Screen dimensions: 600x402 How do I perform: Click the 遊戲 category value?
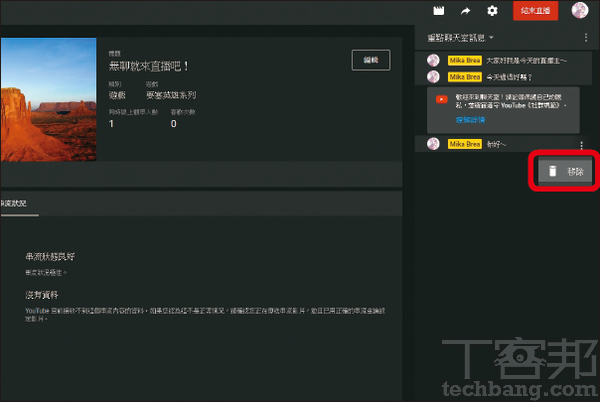[x=117, y=95]
